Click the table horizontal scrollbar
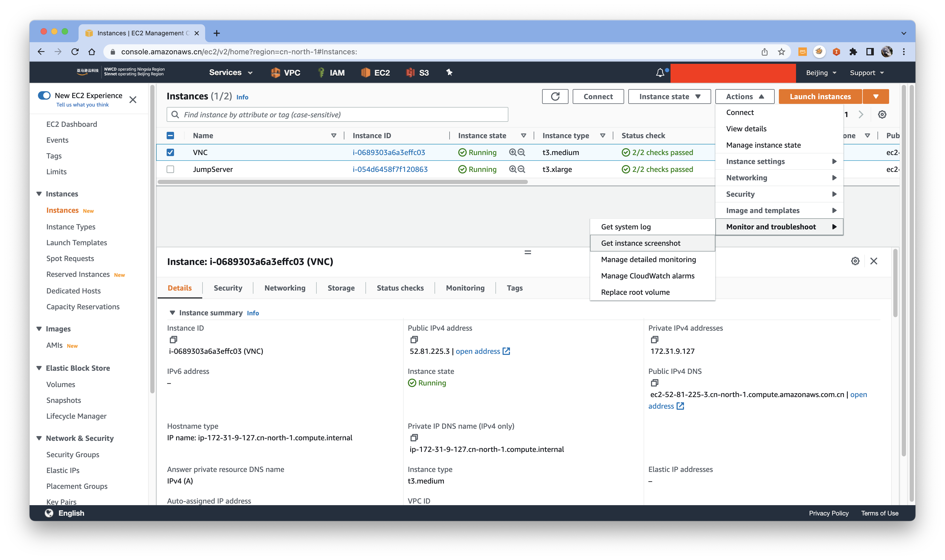 coord(342,182)
